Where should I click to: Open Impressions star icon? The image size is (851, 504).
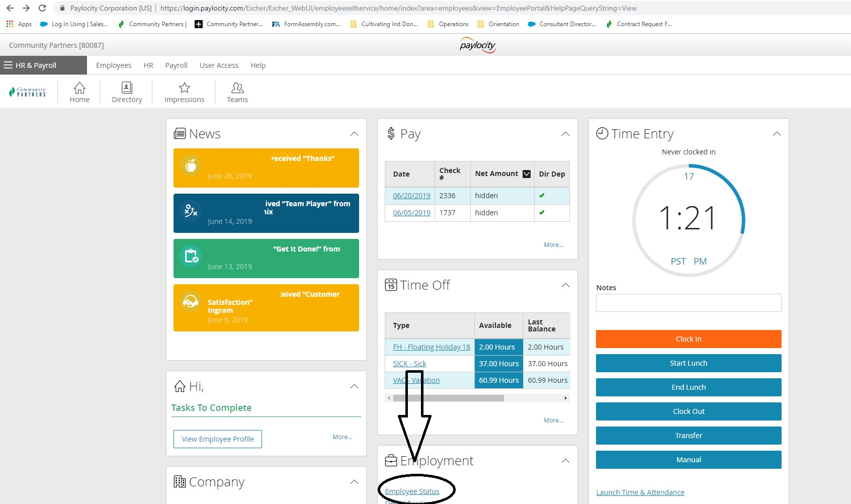pyautogui.click(x=185, y=88)
